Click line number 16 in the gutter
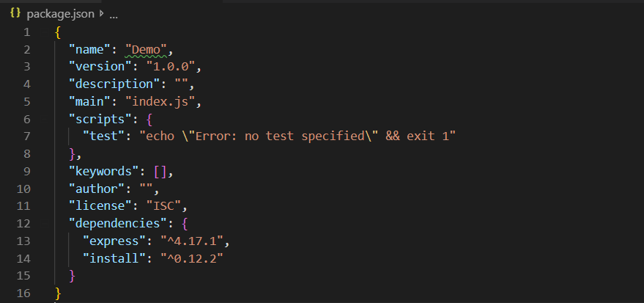Image resolution: width=644 pixels, height=303 pixels. tap(24, 292)
